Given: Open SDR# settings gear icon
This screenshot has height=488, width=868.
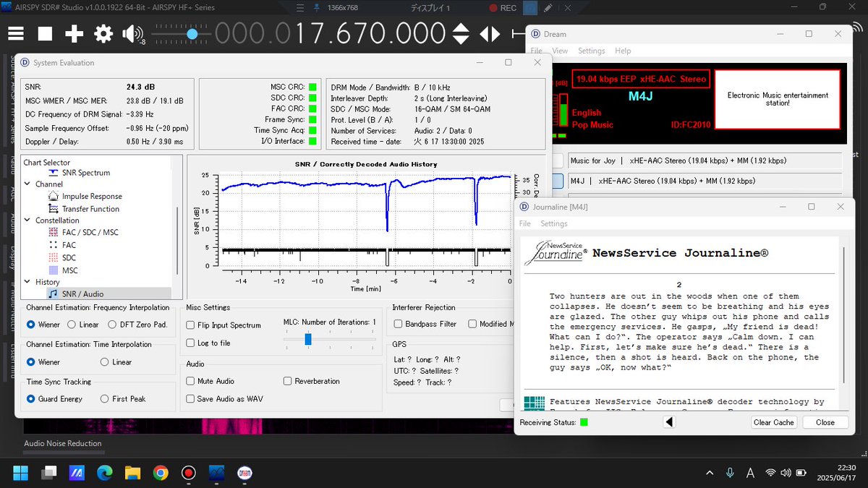Looking at the screenshot, I should click(103, 33).
